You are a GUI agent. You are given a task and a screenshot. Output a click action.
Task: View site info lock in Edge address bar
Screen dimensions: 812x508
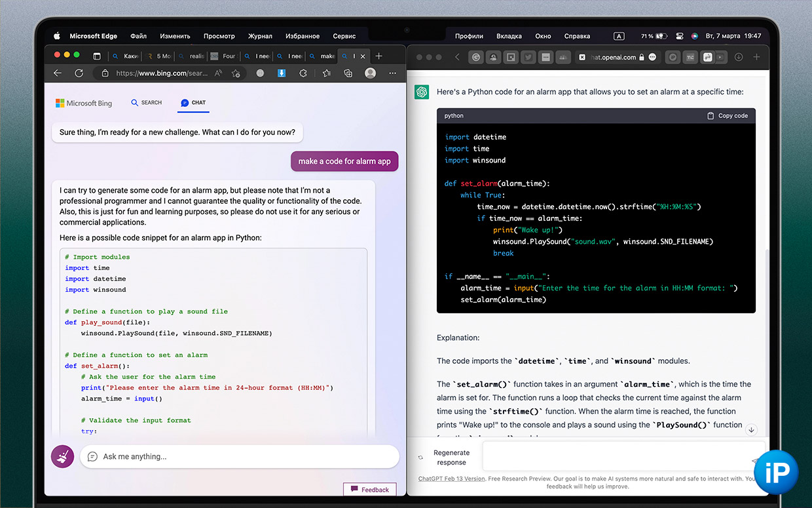pyautogui.click(x=105, y=73)
